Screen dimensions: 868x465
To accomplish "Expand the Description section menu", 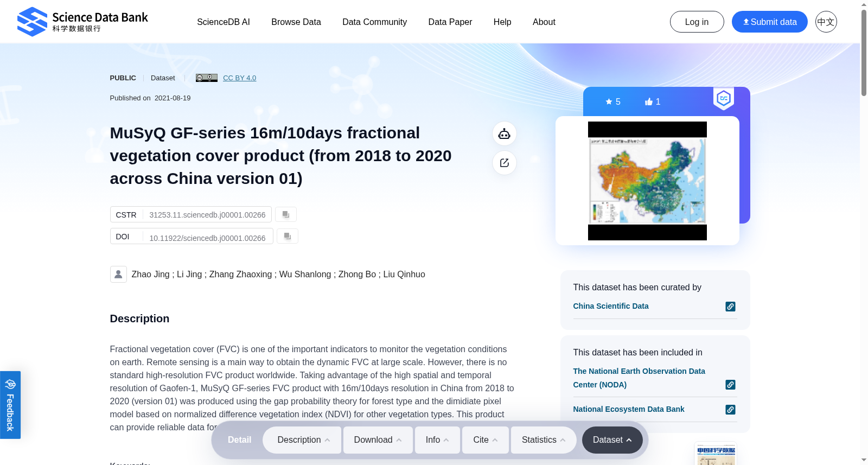I will tap(302, 440).
